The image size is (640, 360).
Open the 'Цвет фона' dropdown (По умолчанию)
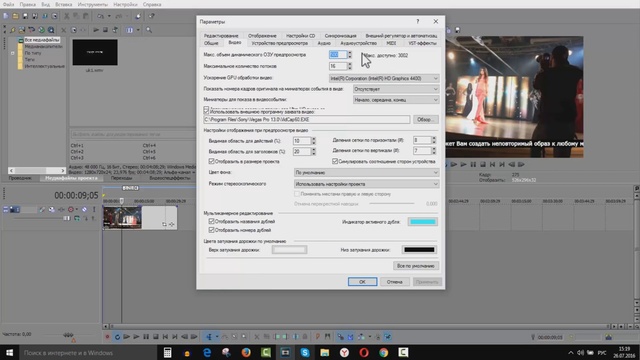[366, 173]
